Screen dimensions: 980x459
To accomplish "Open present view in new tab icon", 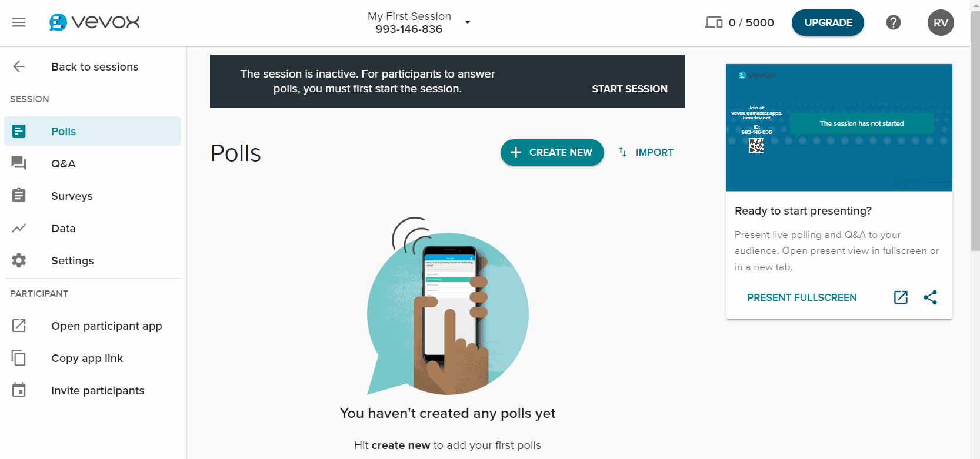I will pyautogui.click(x=901, y=297).
